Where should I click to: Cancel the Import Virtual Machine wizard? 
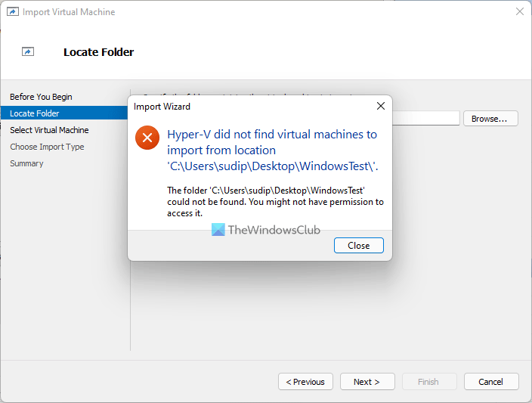491,382
